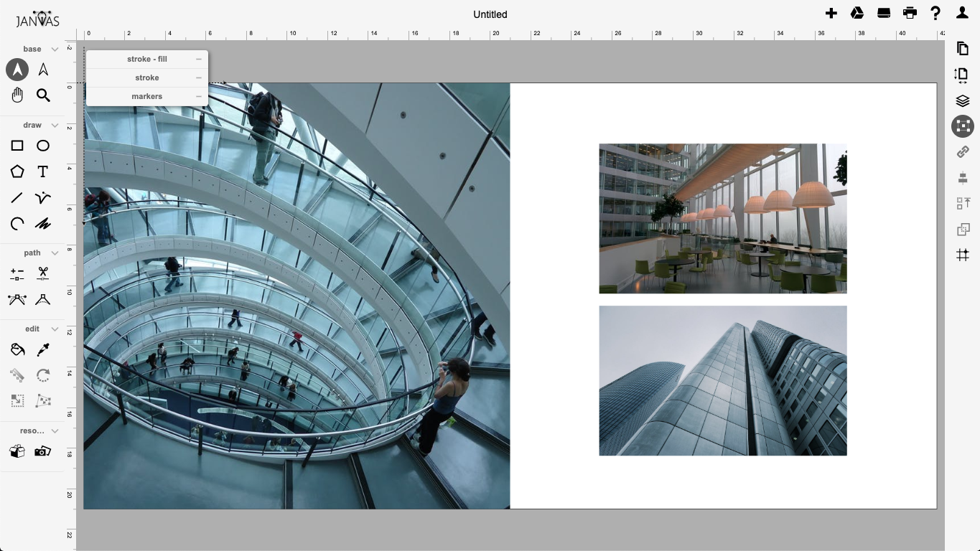Toggle the Hand pan tool
This screenshot has width=980, height=551.
(x=17, y=95)
